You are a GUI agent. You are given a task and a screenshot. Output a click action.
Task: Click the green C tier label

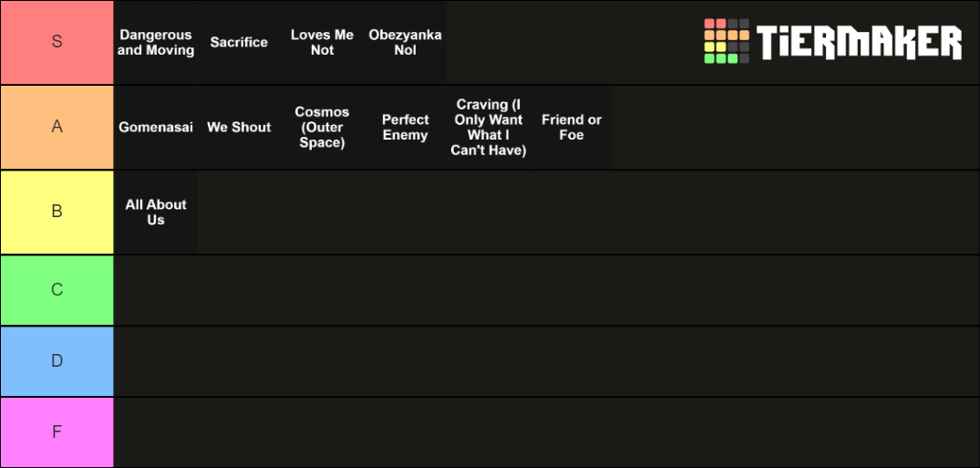coord(57,290)
